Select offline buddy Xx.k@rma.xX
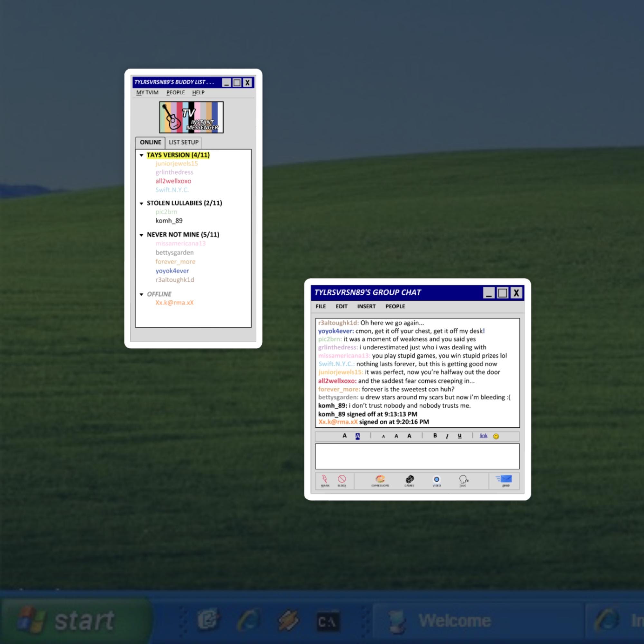 pyautogui.click(x=174, y=303)
